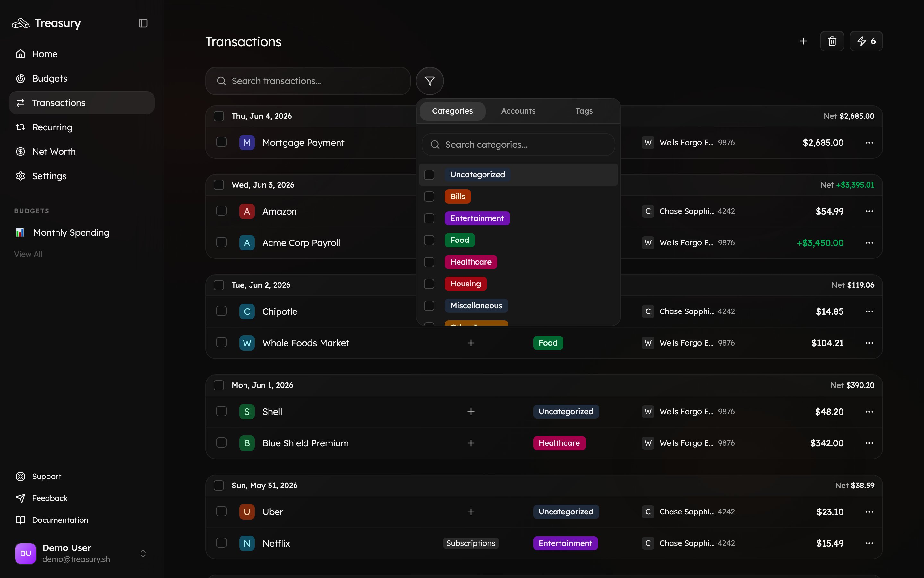Click the Mortgage Payment M avatar
This screenshot has height=578, width=924.
point(247,143)
